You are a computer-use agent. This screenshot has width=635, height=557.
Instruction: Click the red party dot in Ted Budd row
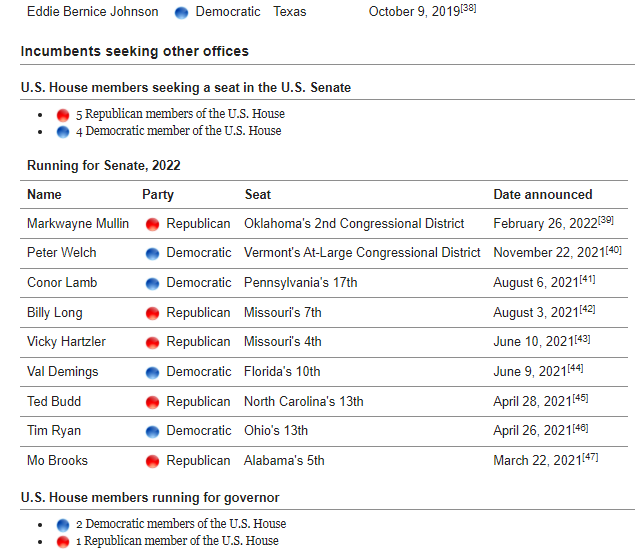(x=152, y=402)
